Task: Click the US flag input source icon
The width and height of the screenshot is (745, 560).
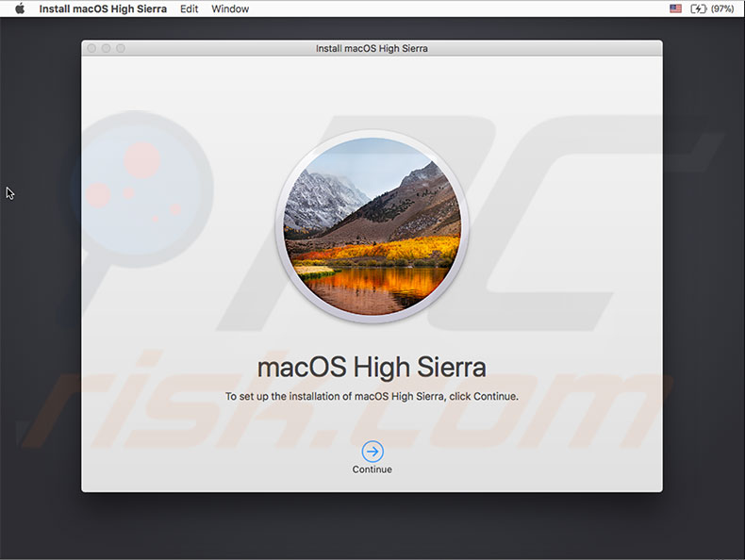Action: pos(675,8)
